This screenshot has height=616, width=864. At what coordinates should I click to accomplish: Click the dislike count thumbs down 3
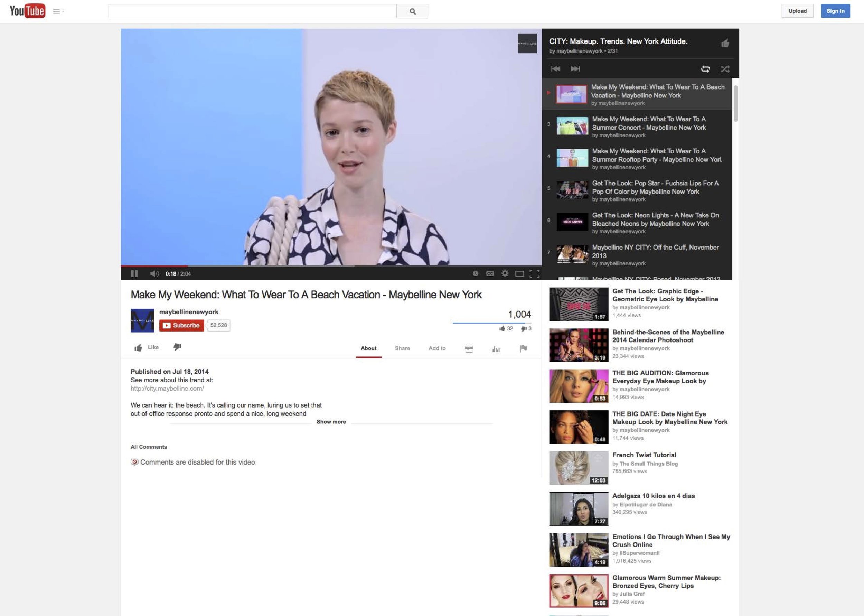[x=526, y=328]
